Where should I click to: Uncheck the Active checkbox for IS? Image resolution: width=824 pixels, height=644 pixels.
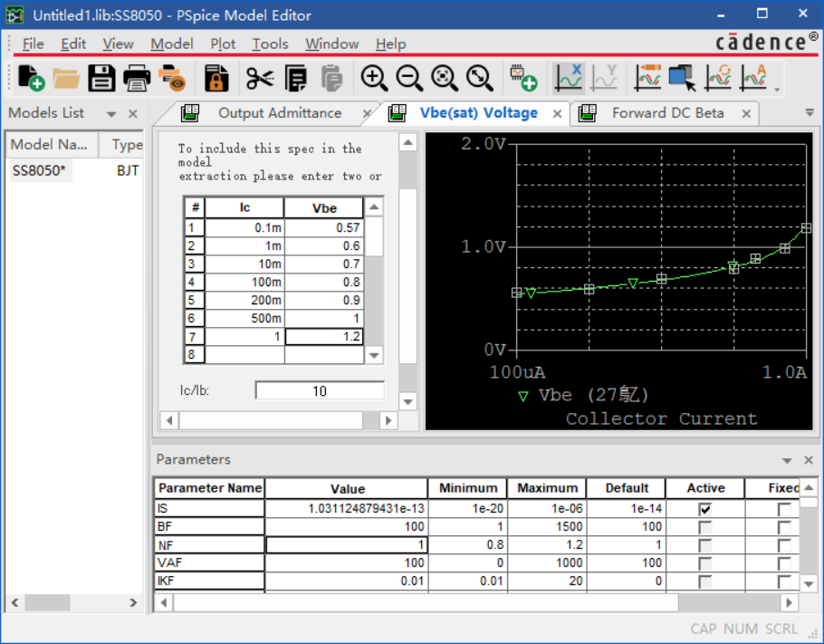[x=705, y=509]
